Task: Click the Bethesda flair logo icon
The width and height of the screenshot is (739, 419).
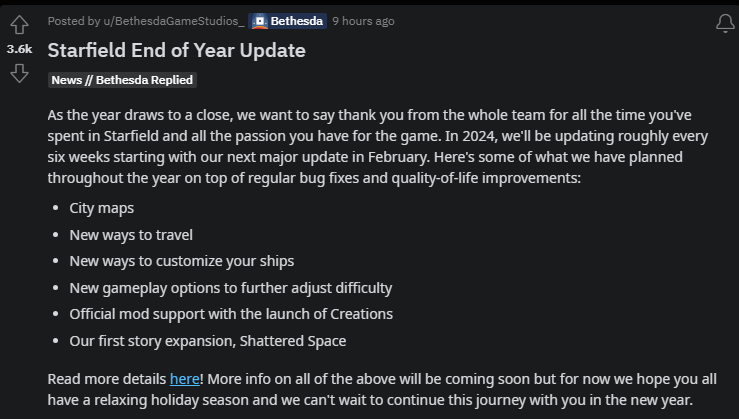Action: pos(259,21)
